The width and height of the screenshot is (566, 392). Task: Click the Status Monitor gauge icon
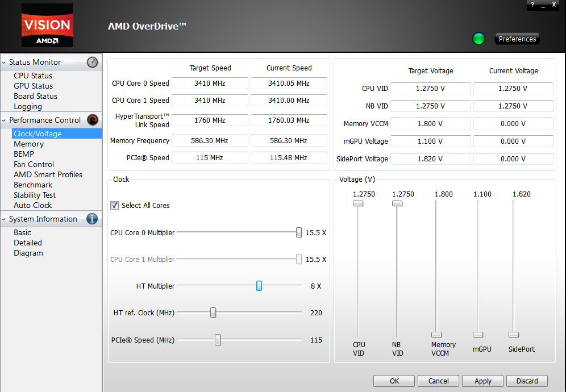click(93, 62)
